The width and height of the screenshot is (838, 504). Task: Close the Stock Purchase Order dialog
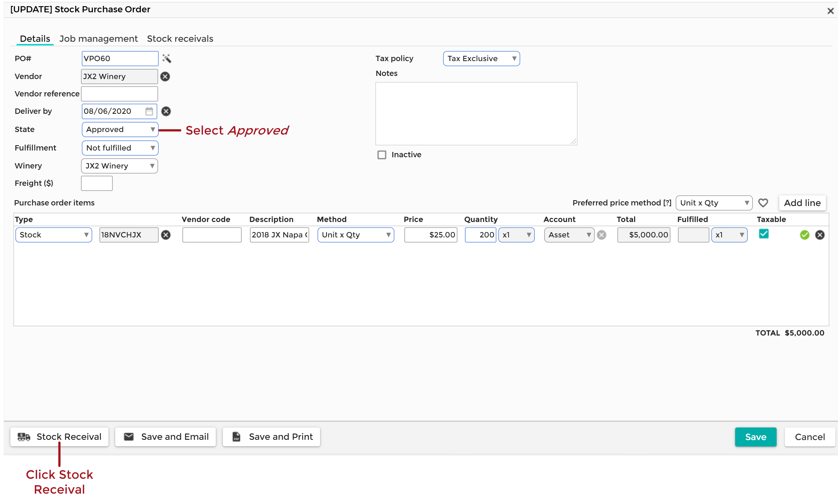[x=830, y=11]
